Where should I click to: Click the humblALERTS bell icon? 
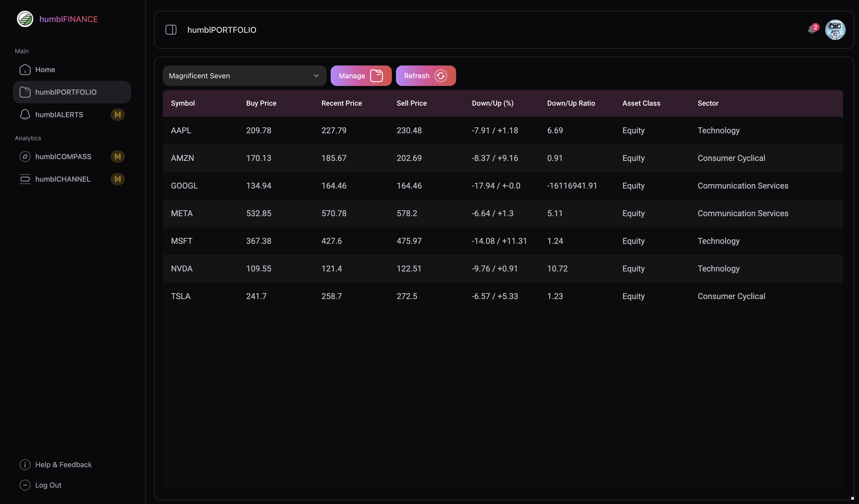coord(25,115)
